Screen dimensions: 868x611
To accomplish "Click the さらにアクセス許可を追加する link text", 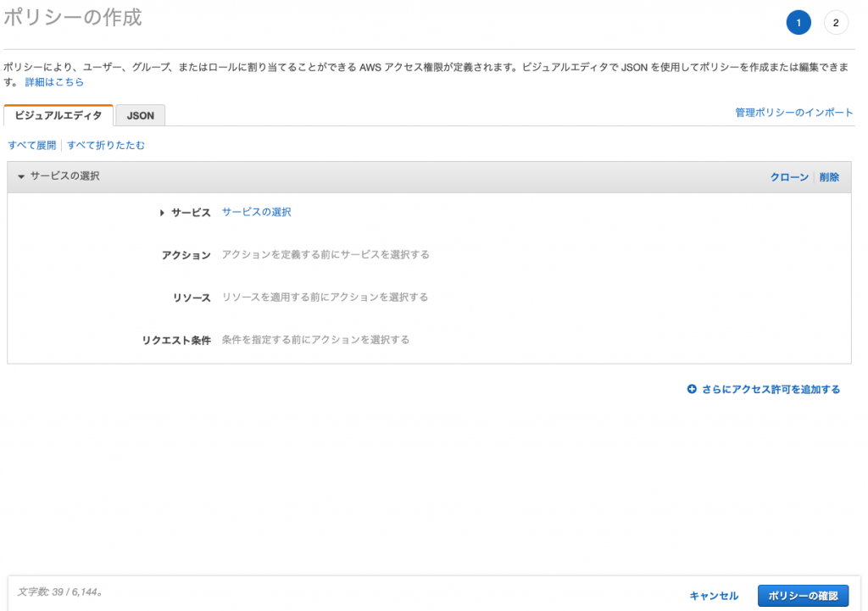I will click(x=771, y=390).
